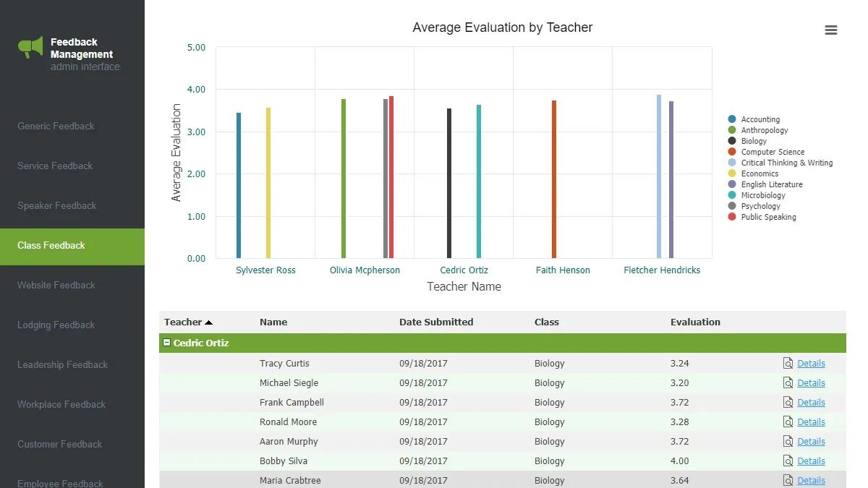Screen dimensions: 868x488
Task: Toggle Computer Science series in legend
Action: pos(772,152)
